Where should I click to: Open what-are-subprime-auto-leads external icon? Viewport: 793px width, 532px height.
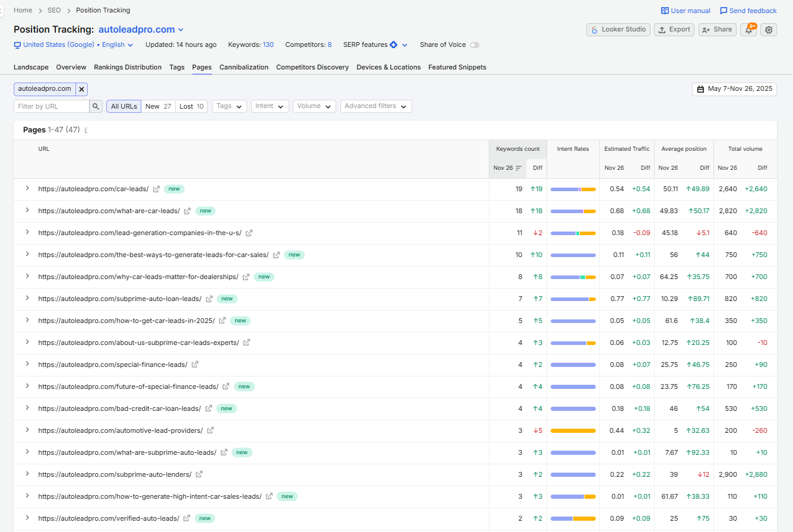[x=224, y=452]
